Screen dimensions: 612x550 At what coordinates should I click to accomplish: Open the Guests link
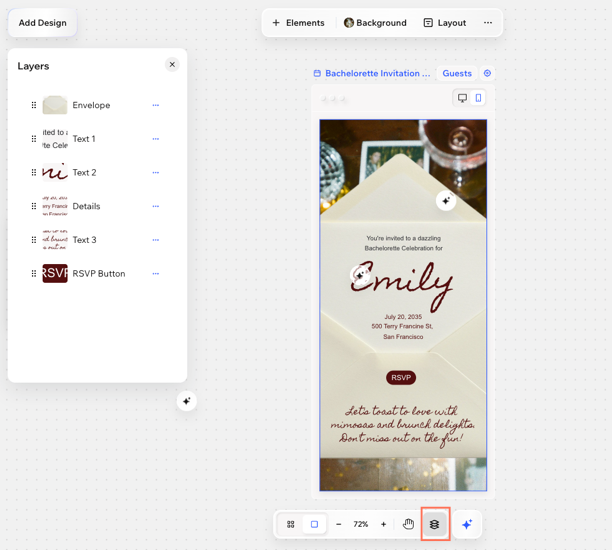click(x=457, y=73)
